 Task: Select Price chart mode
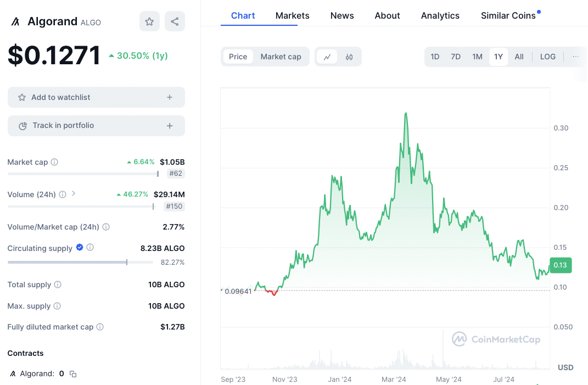point(238,57)
